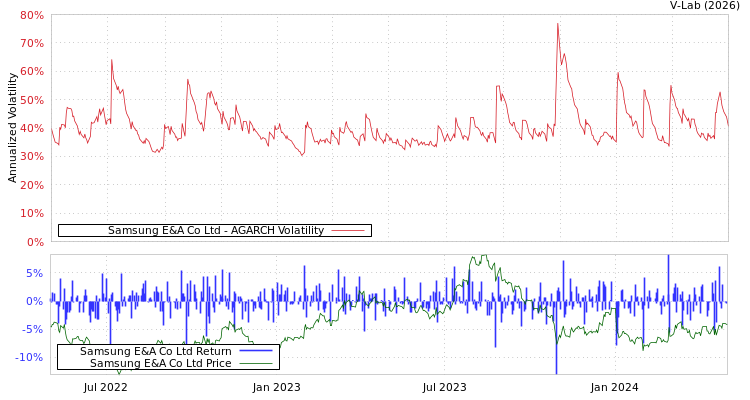Click the 20% label on volatility axis
Screen dimensions: 750x400
[x=31, y=185]
